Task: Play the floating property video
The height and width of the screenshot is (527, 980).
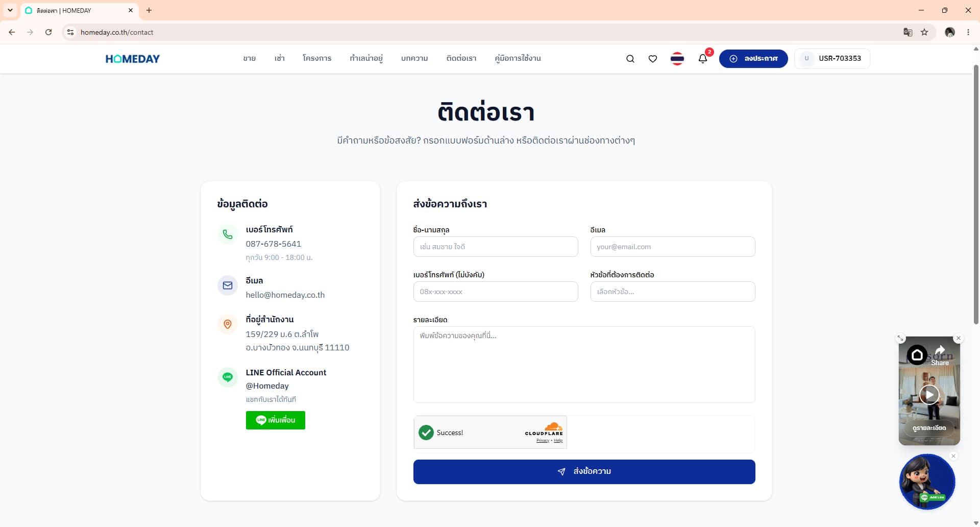Action: [929, 395]
